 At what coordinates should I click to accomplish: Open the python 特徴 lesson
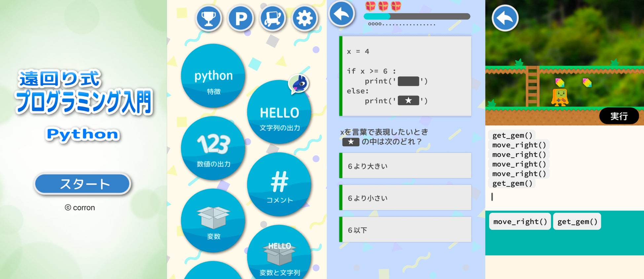213,76
